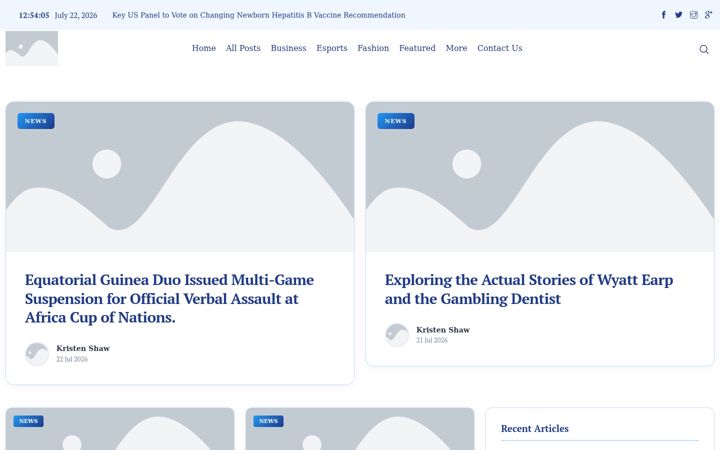Open the Equatorial Guinea Duo article title

169,298
